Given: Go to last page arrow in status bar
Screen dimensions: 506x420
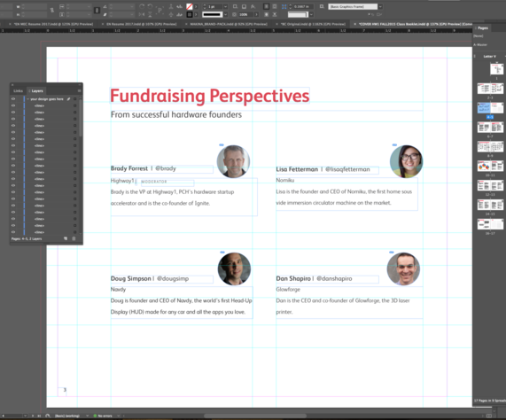Looking at the screenshot, I should pyautogui.click(x=39, y=416).
